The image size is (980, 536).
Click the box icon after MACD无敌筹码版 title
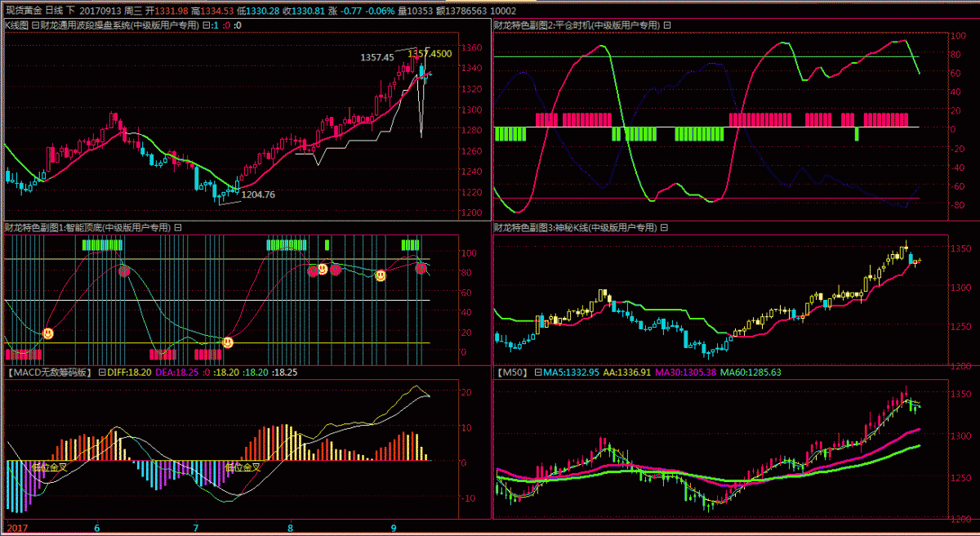pos(102,372)
